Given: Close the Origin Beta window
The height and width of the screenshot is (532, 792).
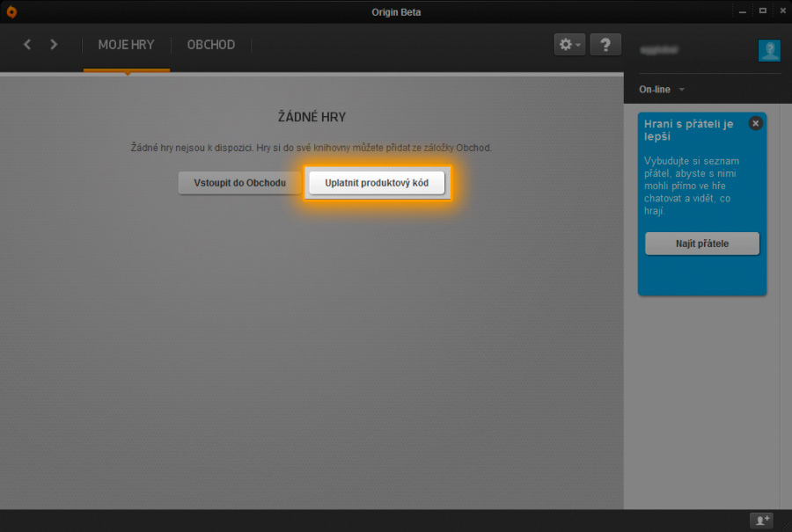Looking at the screenshot, I should tap(782, 11).
